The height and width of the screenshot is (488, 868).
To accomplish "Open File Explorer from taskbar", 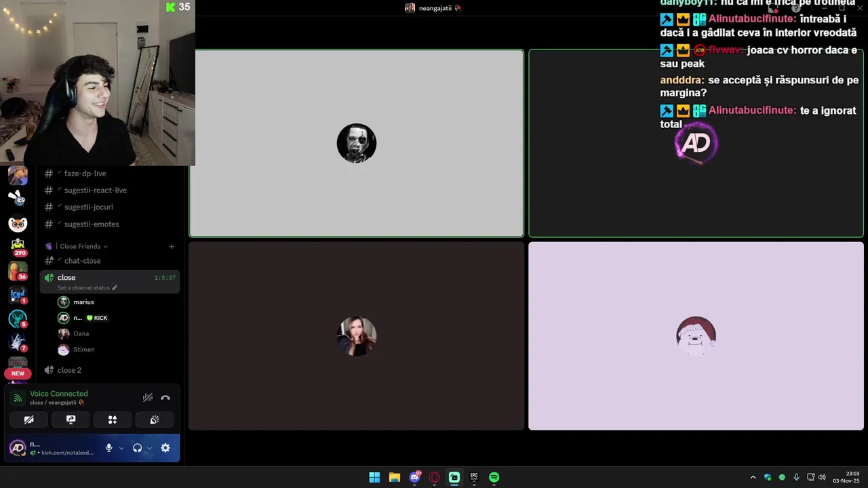I will click(x=395, y=477).
